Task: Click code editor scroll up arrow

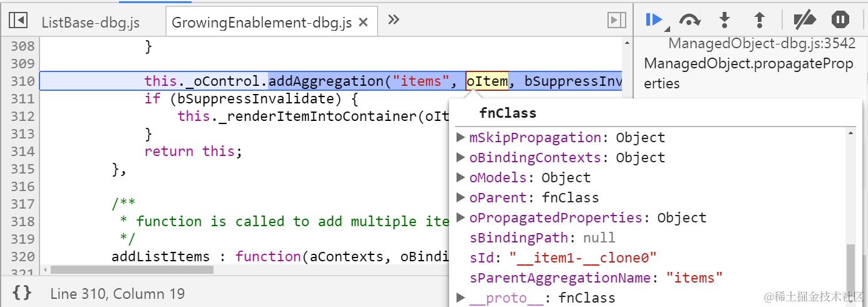Action: (x=627, y=43)
